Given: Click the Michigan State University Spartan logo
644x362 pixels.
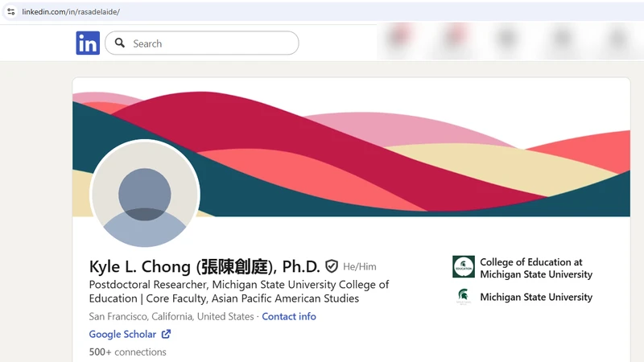Looking at the screenshot, I should coord(464,297).
